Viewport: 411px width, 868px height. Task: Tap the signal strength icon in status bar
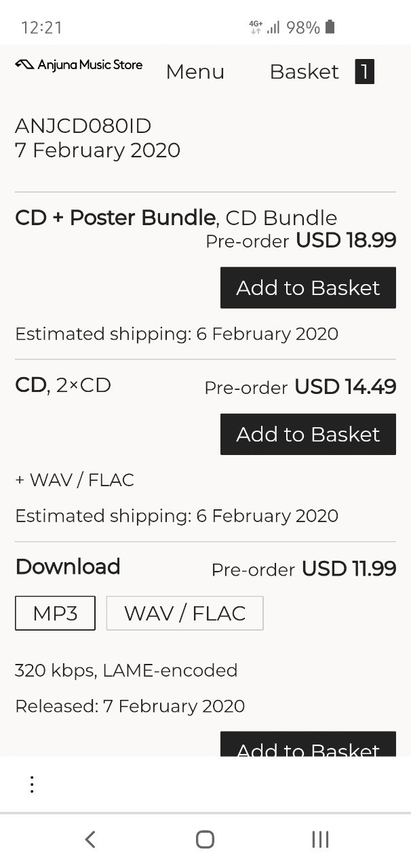click(x=273, y=27)
